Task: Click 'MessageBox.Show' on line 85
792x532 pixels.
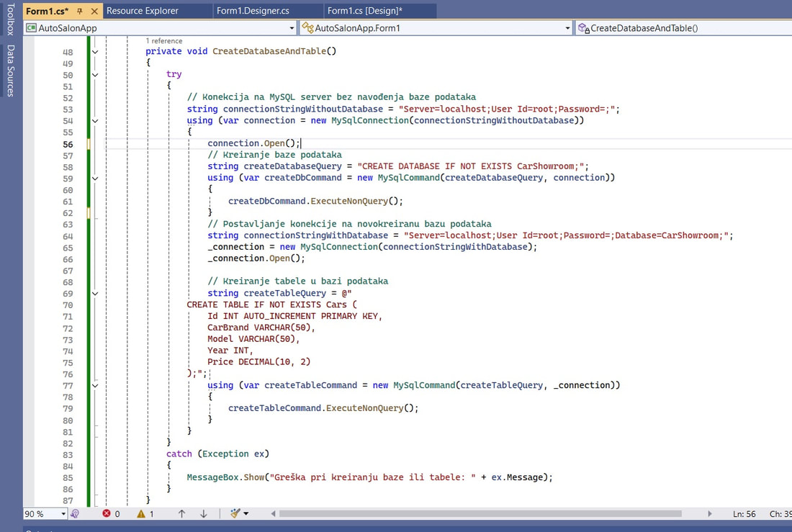Action: 225,477
